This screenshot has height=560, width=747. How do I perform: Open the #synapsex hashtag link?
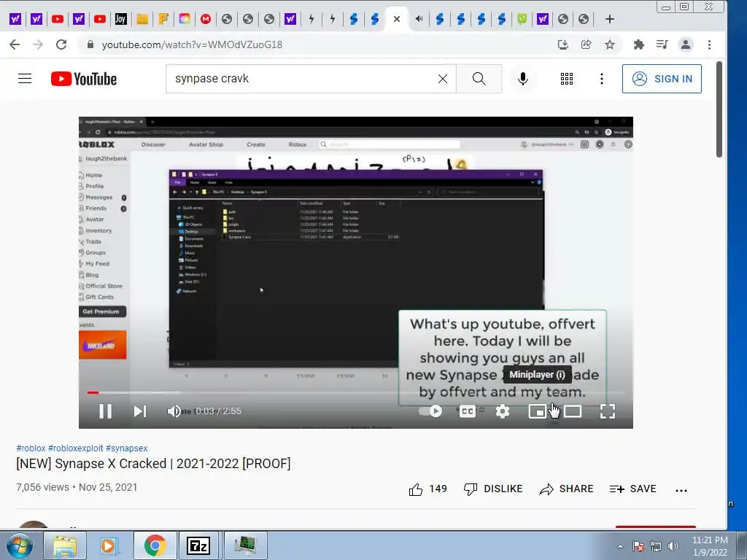(x=126, y=448)
